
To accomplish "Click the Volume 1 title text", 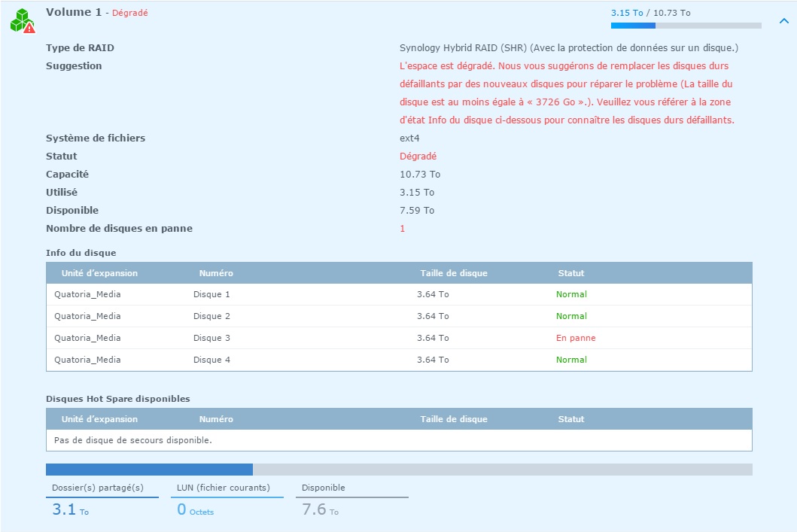I will 73,13.
